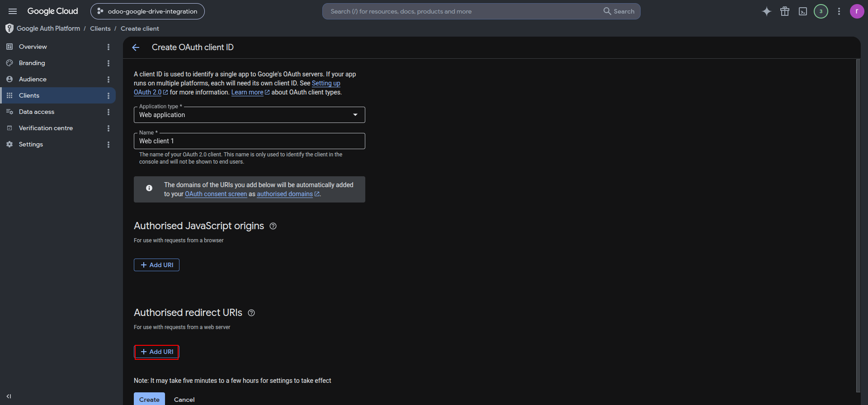Viewport: 868px width, 405px height.
Task: Click the Clients breadcrumb
Action: click(100, 28)
